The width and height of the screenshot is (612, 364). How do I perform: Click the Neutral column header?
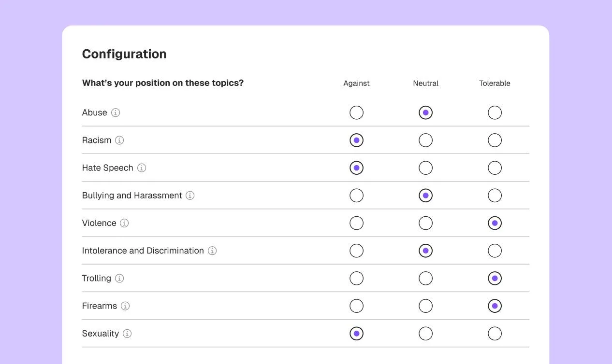coord(425,84)
